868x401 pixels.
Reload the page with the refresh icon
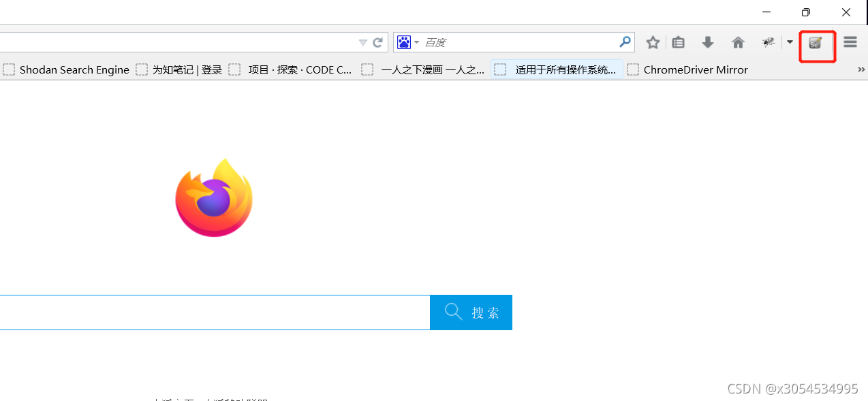[x=377, y=42]
